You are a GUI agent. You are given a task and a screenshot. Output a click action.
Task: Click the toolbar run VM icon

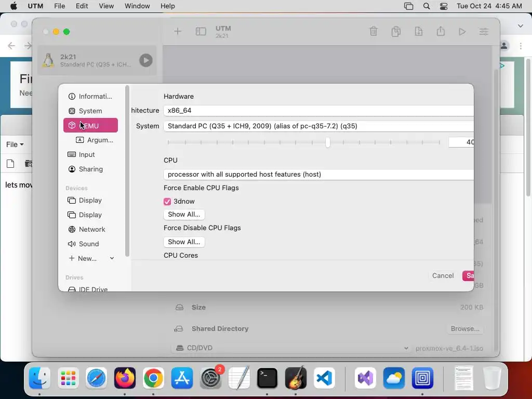[x=462, y=32]
